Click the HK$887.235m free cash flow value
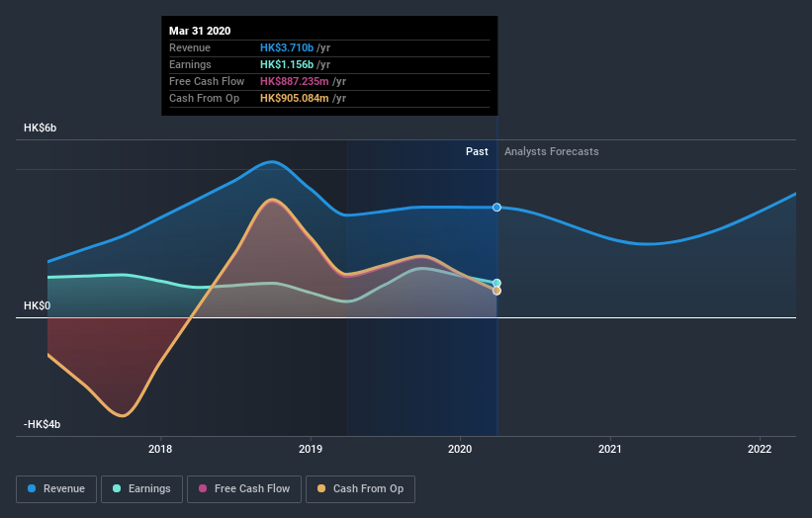Viewport: 812px width, 518px height. pos(294,81)
